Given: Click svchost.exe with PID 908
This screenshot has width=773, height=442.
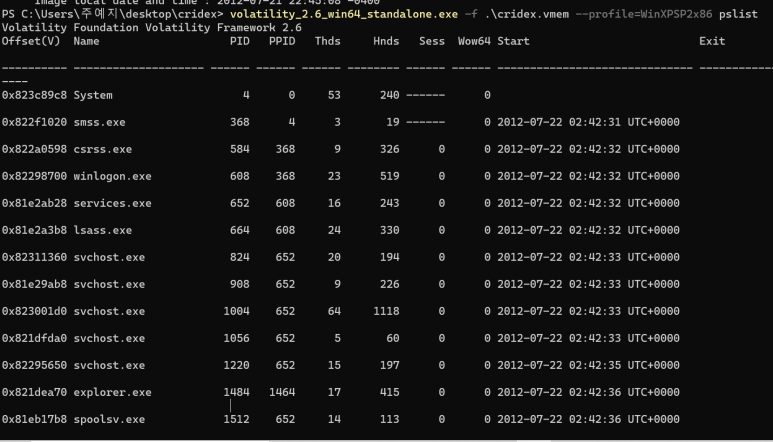Looking at the screenshot, I should click(109, 284).
